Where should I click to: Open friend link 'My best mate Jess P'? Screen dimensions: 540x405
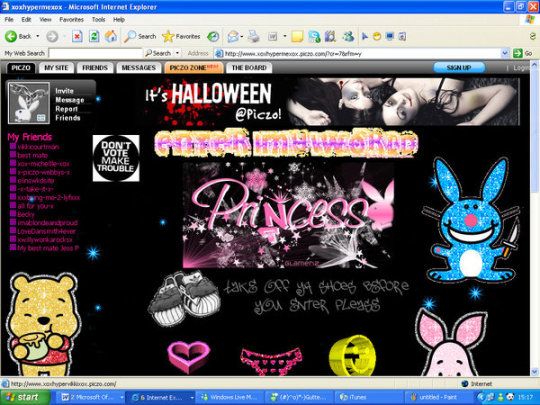(x=48, y=248)
